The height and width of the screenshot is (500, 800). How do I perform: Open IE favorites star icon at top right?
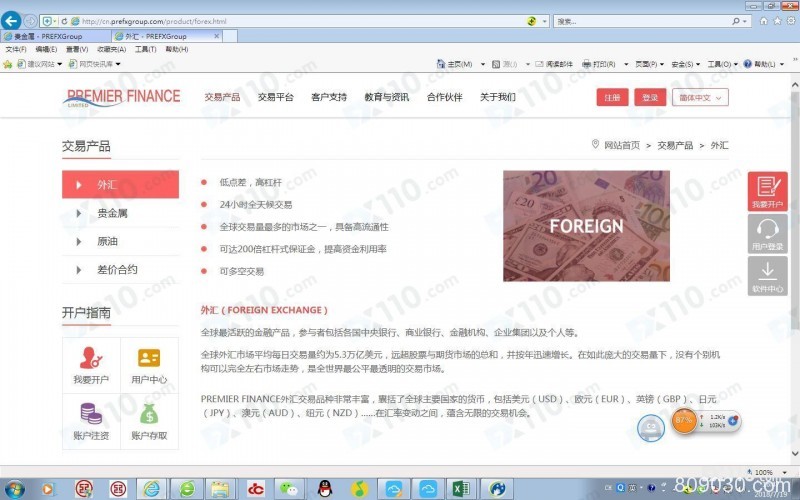tap(777, 21)
